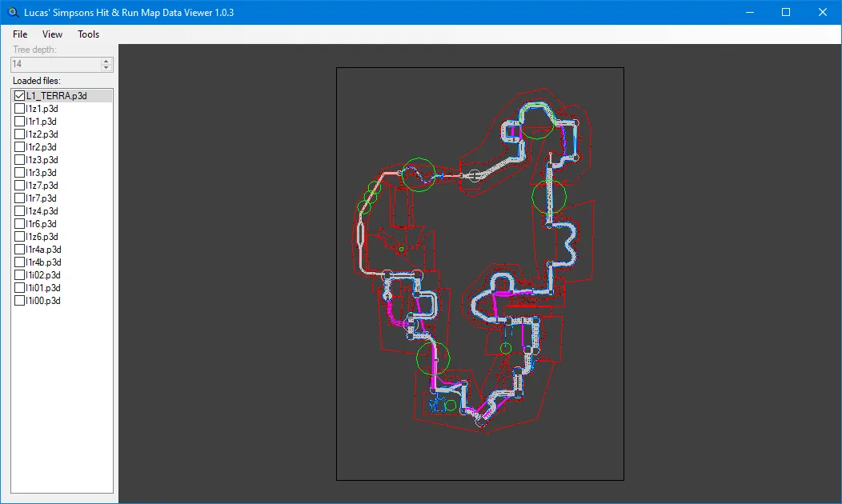This screenshot has width=842, height=504.
Task: Open the File menu
Action: pos(19,34)
